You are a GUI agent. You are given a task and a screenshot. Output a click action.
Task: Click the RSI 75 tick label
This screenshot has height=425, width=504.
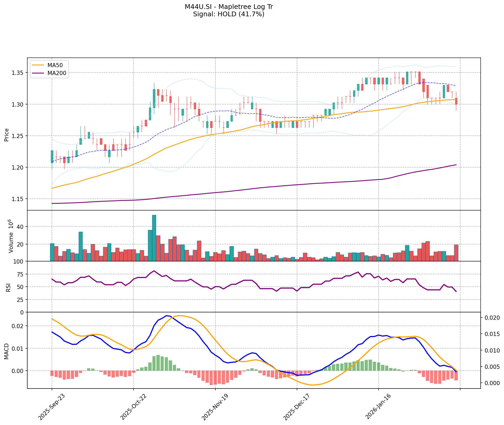point(20,274)
